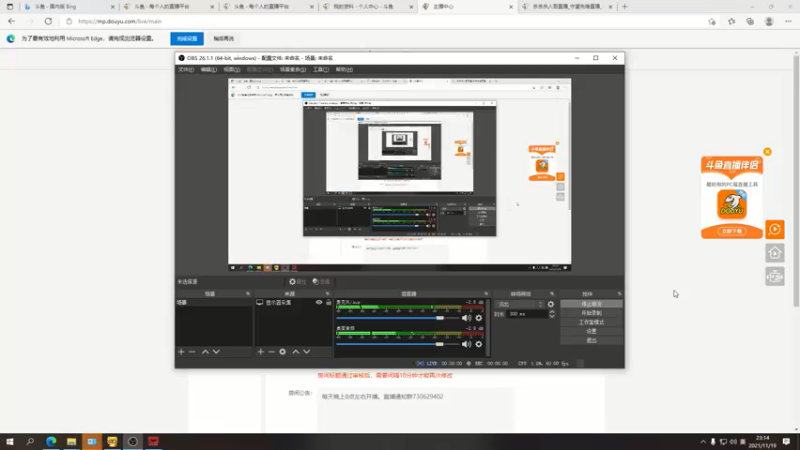The width and height of the screenshot is (800, 450).
Task: Open OBS View menu
Action: coord(231,69)
